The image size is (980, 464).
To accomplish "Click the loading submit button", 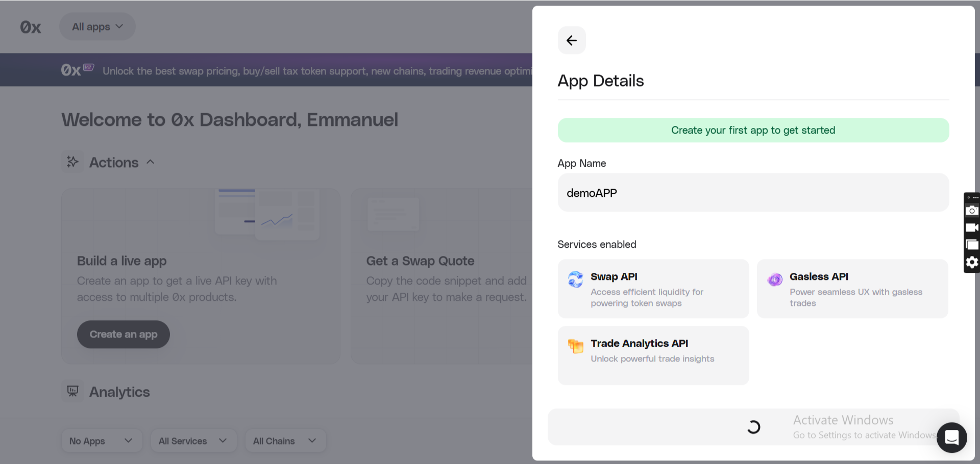I will point(753,427).
